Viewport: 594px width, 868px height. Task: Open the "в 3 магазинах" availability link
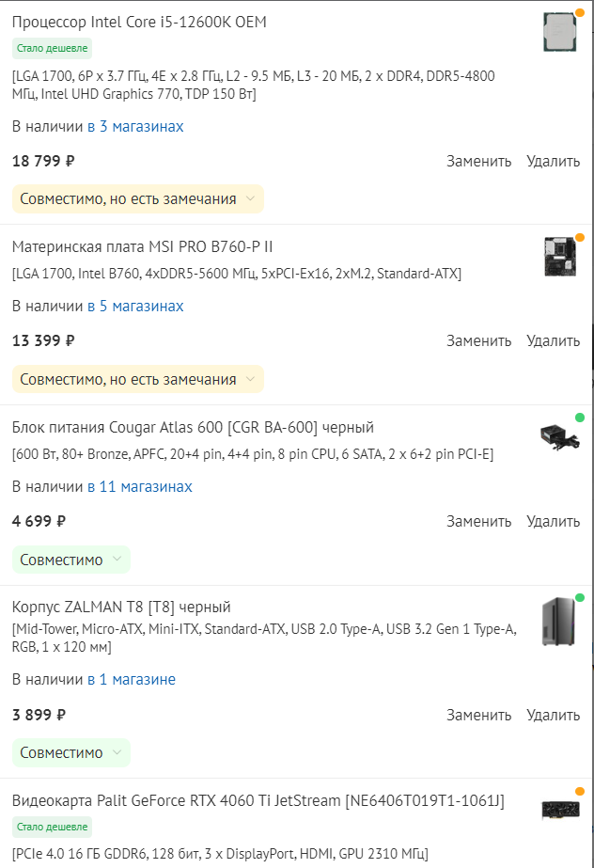(135, 126)
